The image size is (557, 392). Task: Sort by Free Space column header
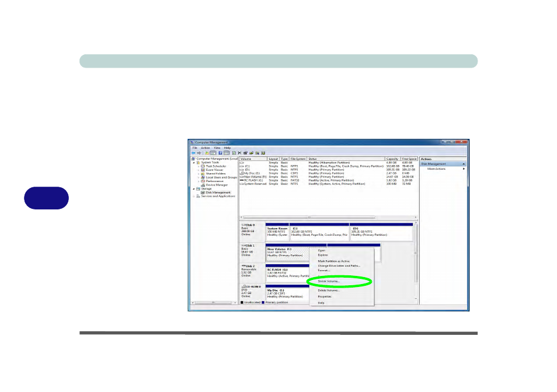click(x=409, y=159)
